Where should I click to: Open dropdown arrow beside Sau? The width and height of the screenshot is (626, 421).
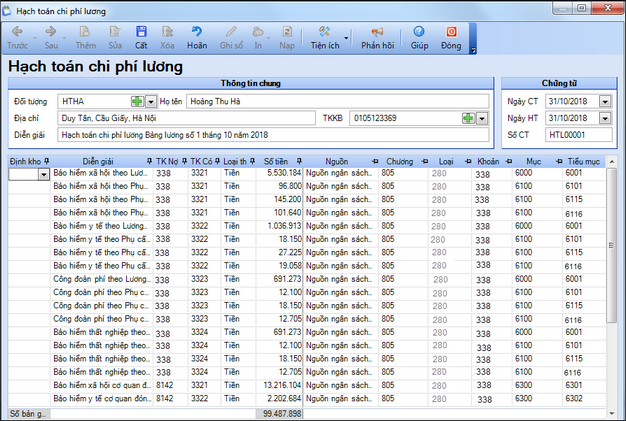[x=64, y=38]
